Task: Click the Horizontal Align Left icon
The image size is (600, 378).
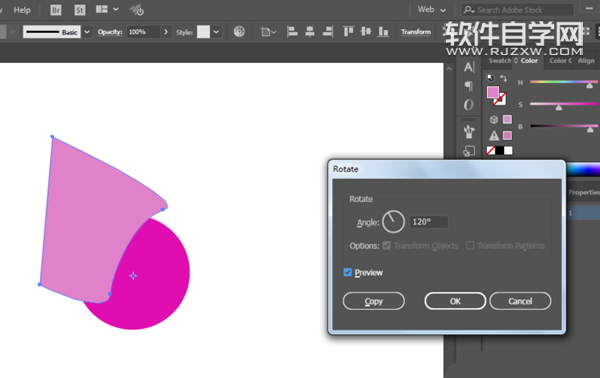Action: pyautogui.click(x=292, y=31)
